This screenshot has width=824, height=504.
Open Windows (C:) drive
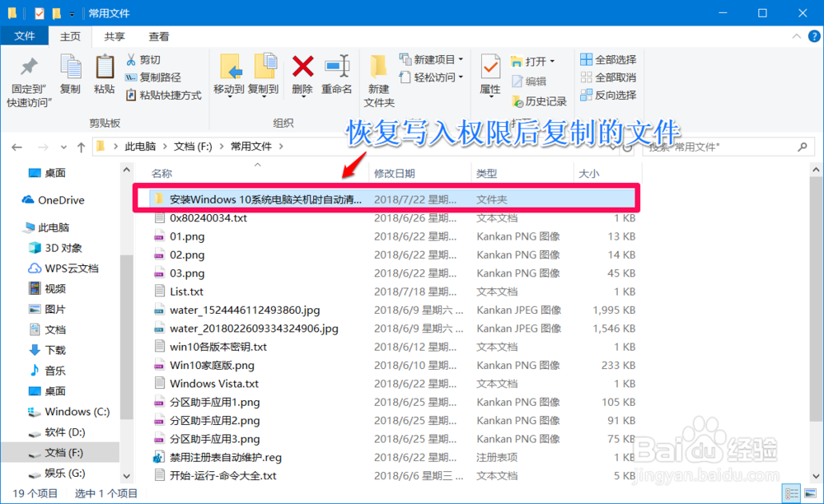[x=69, y=412]
